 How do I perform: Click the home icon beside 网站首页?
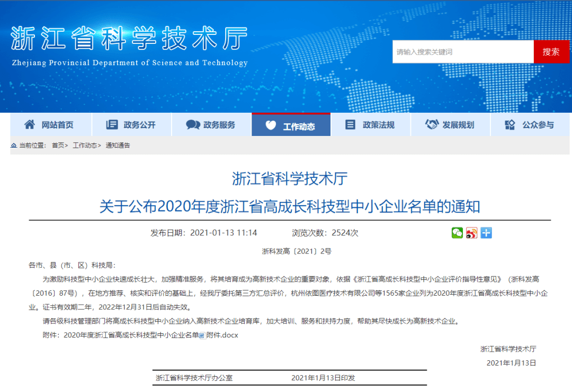pos(30,125)
